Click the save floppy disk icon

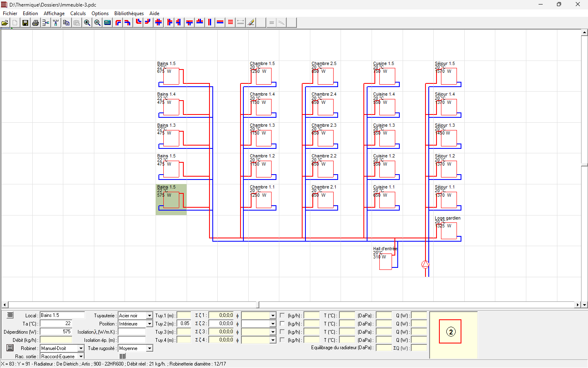[x=25, y=23]
